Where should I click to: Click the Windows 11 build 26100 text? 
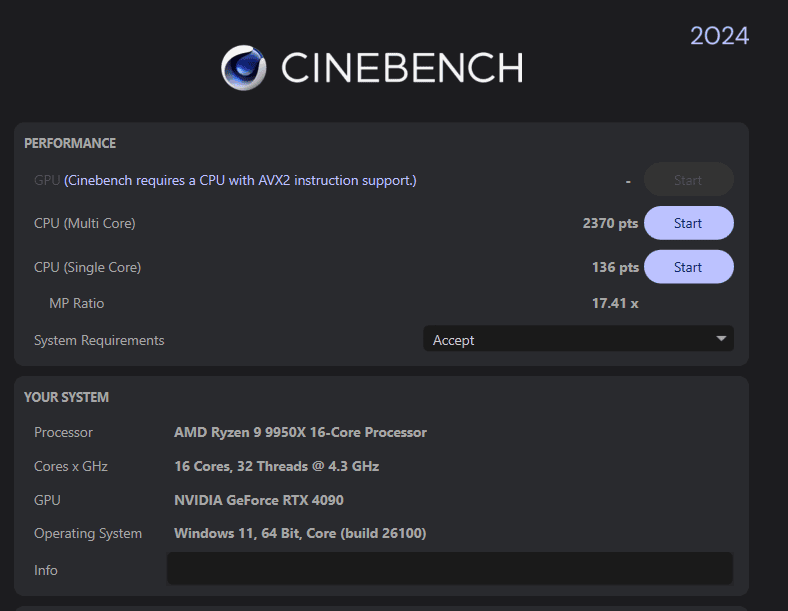(300, 534)
